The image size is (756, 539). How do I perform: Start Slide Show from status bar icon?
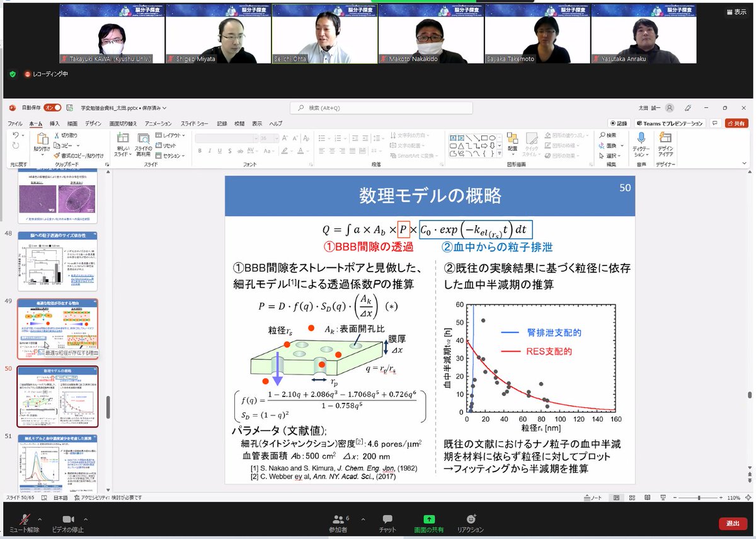tap(663, 497)
